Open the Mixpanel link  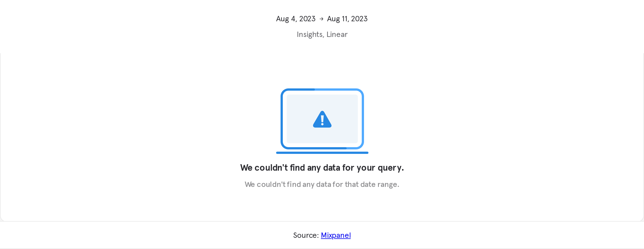pos(336,235)
